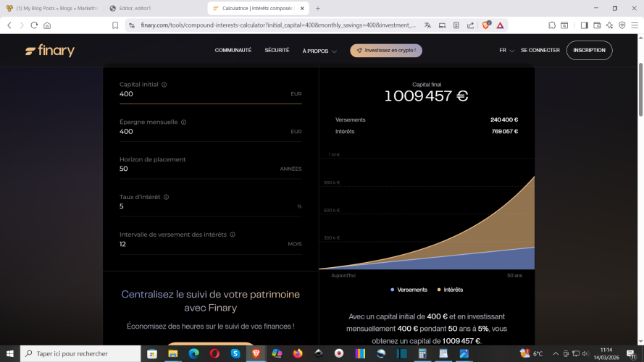The width and height of the screenshot is (644, 362).
Task: Open the translate page icon in address bar
Action: pyautogui.click(x=428, y=25)
